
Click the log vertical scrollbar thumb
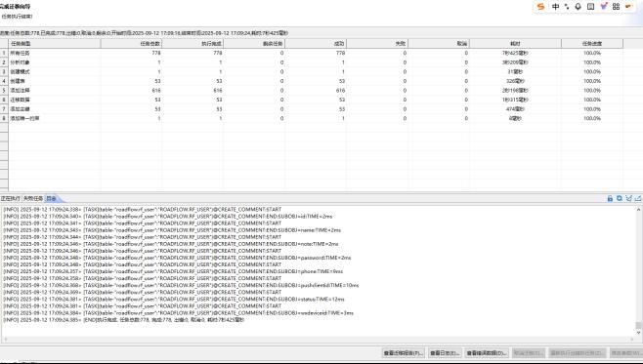(x=638, y=325)
